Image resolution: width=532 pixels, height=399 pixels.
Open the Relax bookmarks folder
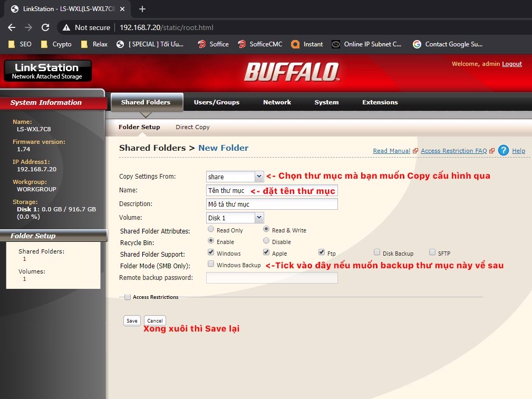(x=94, y=44)
